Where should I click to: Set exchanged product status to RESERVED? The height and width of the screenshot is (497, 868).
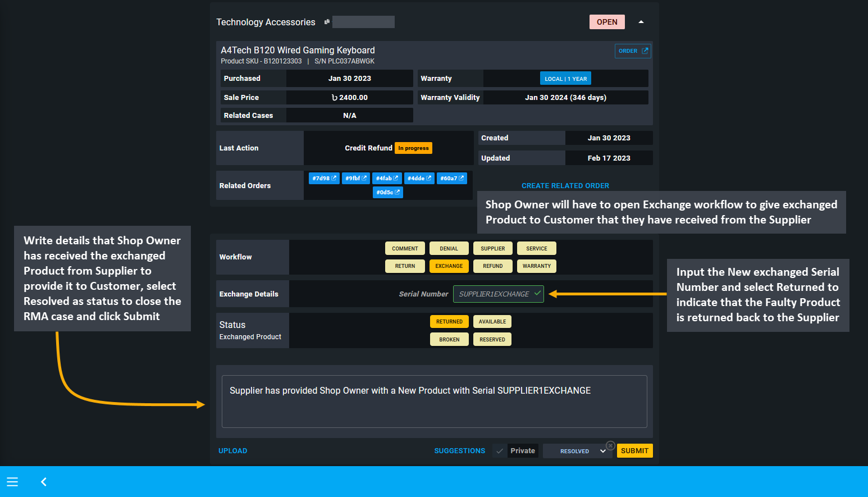(492, 340)
